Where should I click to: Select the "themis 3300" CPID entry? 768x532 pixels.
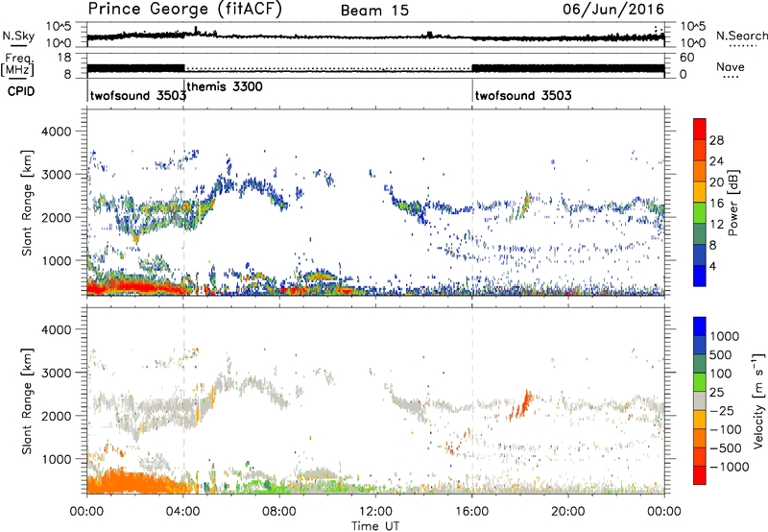pyautogui.click(x=225, y=86)
